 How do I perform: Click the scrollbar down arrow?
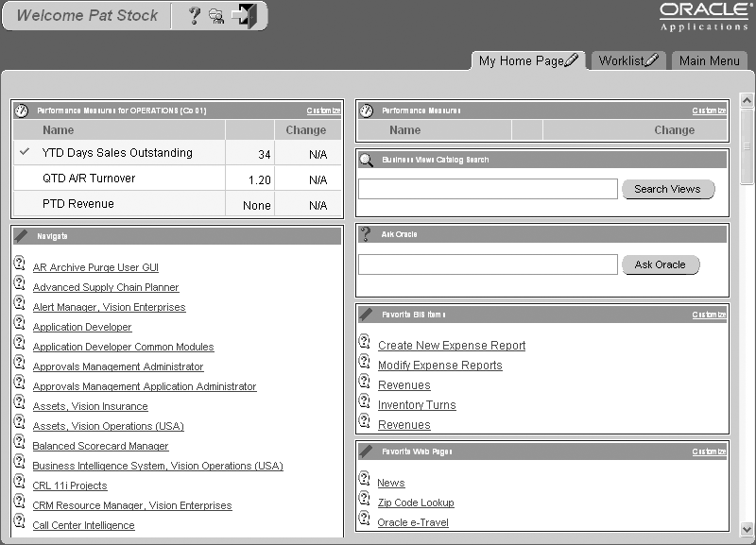click(747, 529)
